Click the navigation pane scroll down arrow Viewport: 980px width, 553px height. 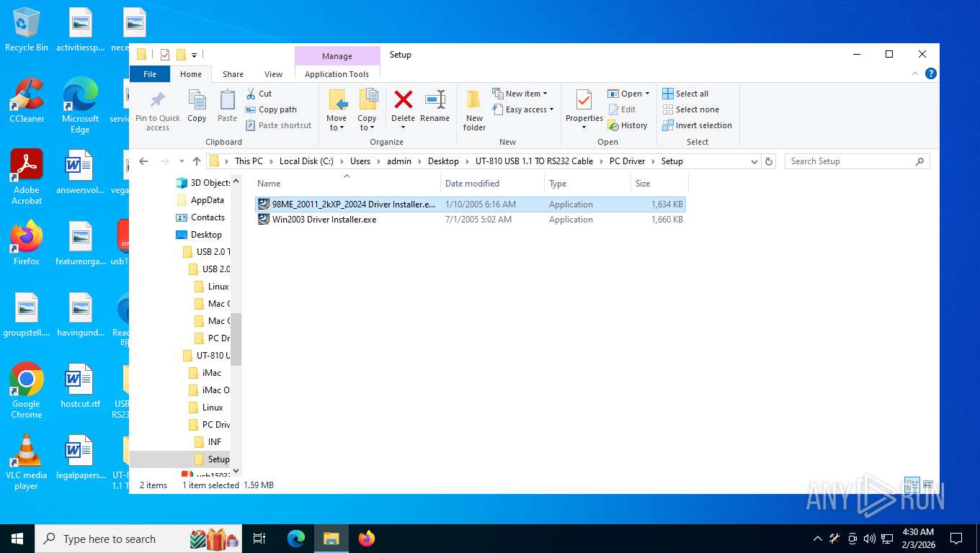(x=236, y=471)
